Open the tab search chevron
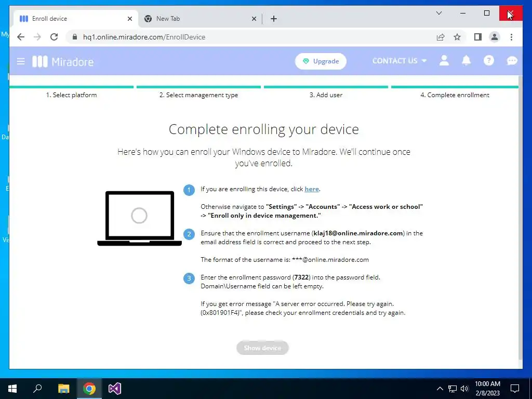 tap(438, 13)
